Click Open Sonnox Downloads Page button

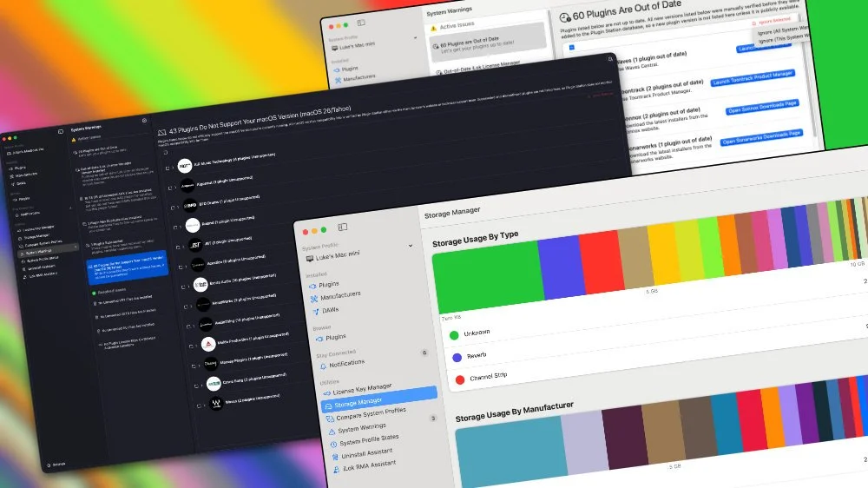tap(762, 107)
